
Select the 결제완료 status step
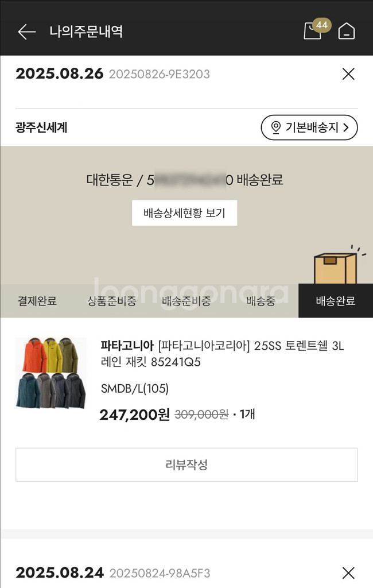coord(37,301)
